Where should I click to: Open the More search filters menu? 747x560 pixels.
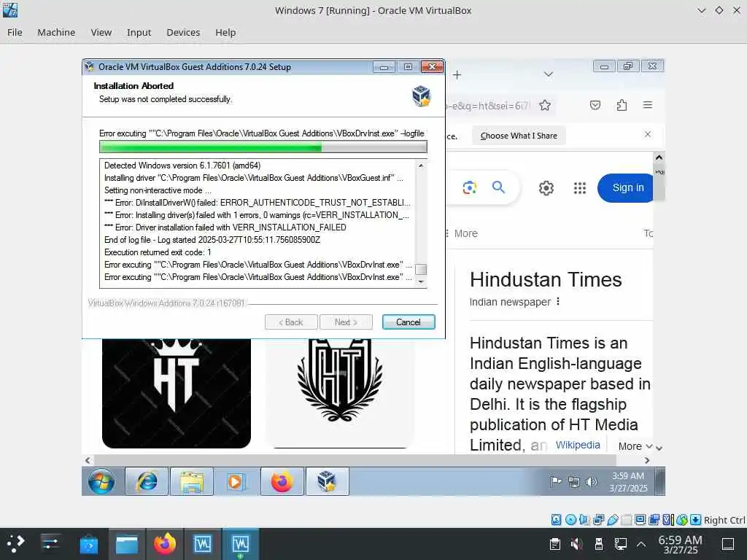pos(462,233)
